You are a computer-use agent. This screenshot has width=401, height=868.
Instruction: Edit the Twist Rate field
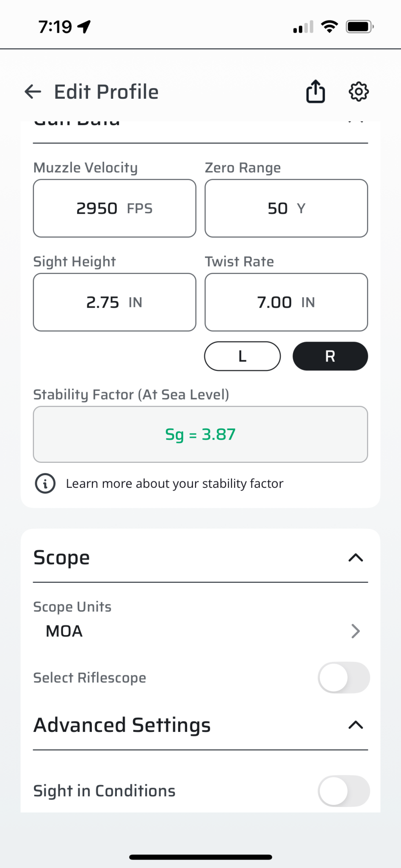pyautogui.click(x=286, y=302)
